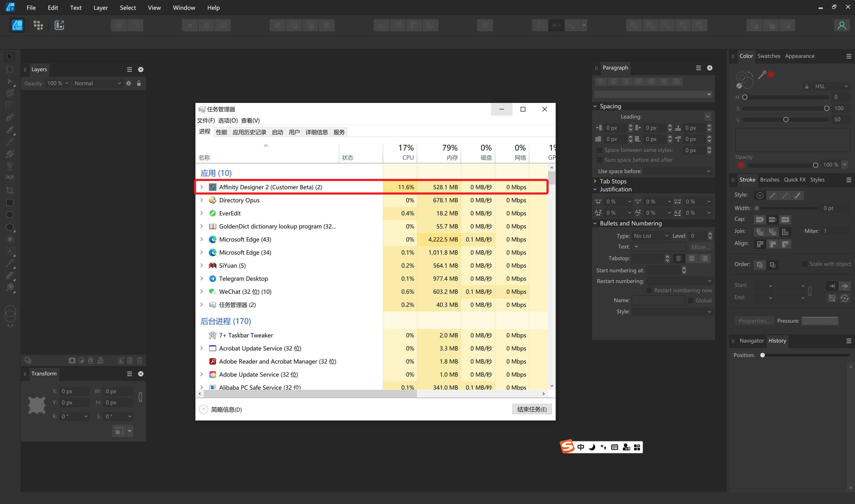This screenshot has height=504, width=855.
Task: Switch to Brushes tab
Action: 770,180
